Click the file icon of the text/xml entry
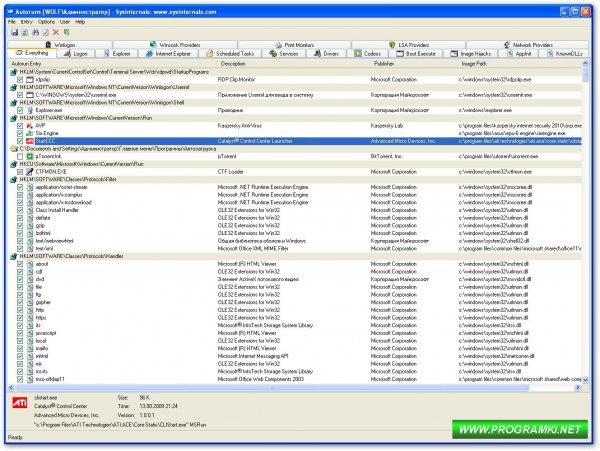Viewport: 600px width, 451px height. tap(30, 248)
